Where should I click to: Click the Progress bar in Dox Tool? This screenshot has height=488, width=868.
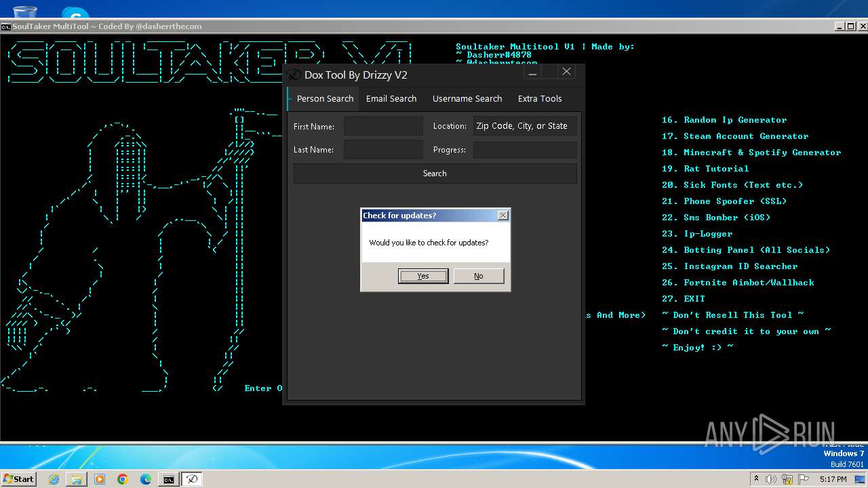[x=525, y=150]
